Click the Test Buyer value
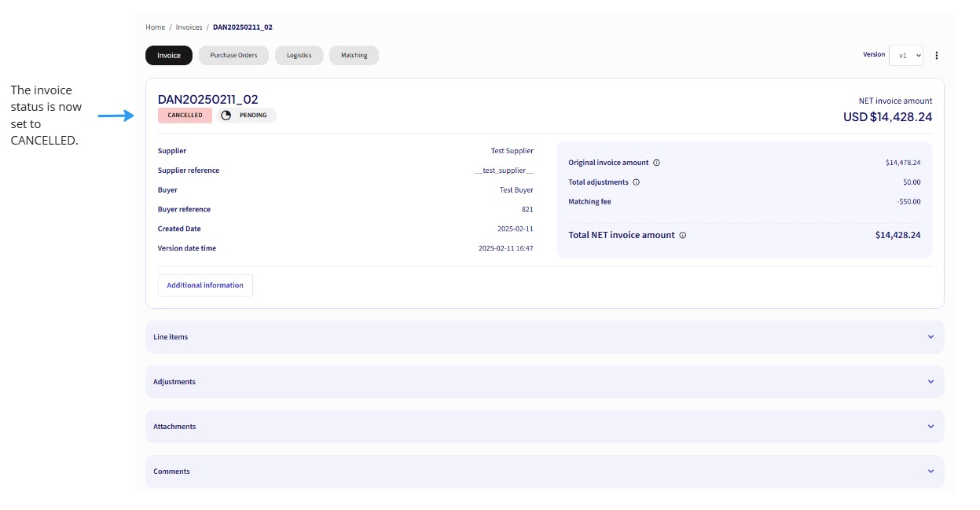The image size is (980, 510). coord(516,190)
